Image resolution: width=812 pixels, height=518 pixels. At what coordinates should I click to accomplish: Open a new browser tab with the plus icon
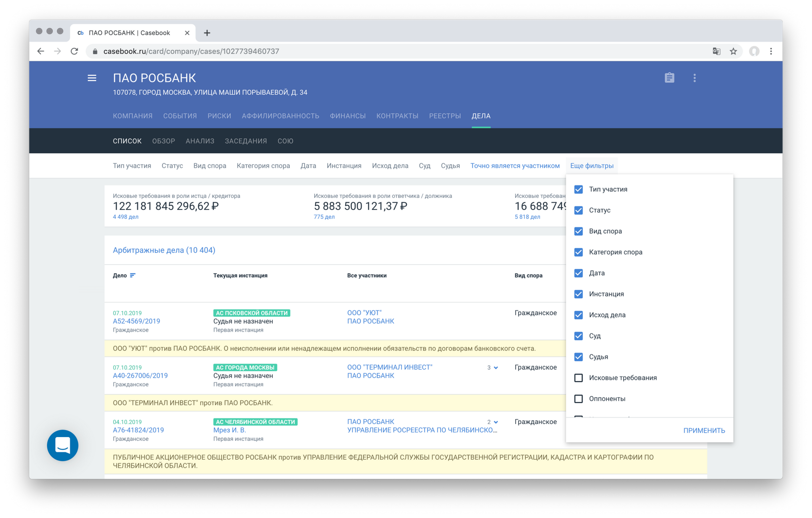tap(207, 33)
